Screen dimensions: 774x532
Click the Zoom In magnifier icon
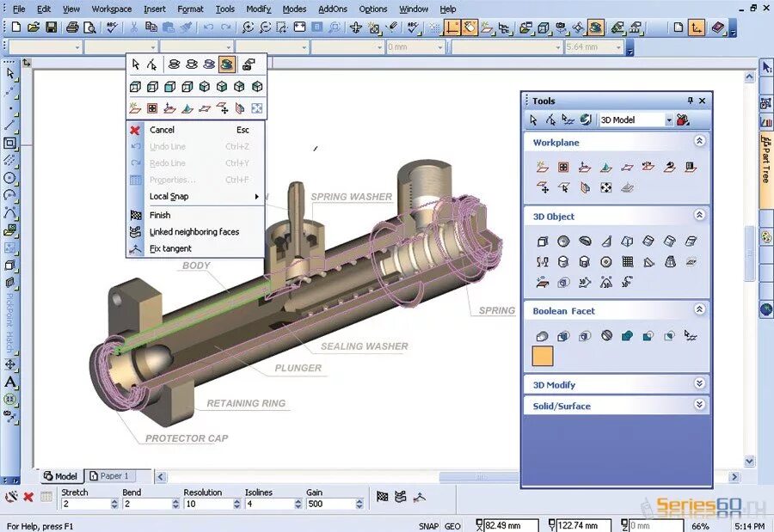(248, 28)
